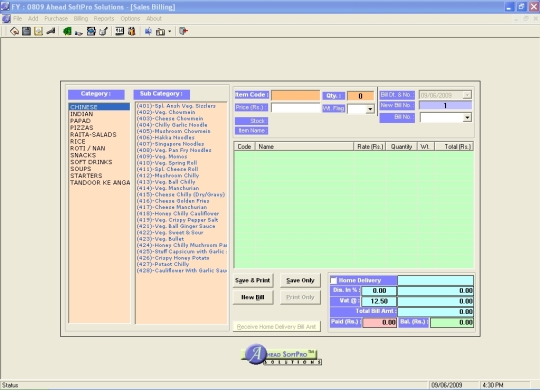
Task: Select CHINESE in the Category list
Action: click(99, 107)
